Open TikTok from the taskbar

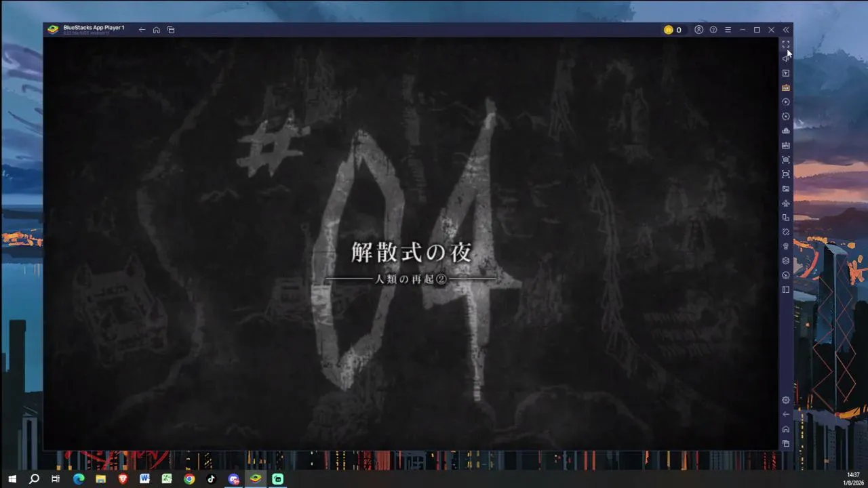[x=211, y=479]
